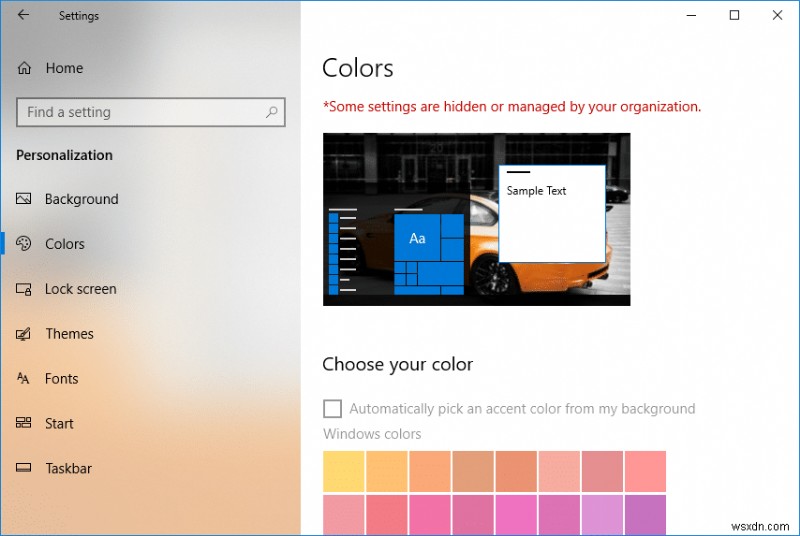Select the Fonts label in sidebar
Image resolution: width=800 pixels, height=536 pixels.
(x=62, y=379)
